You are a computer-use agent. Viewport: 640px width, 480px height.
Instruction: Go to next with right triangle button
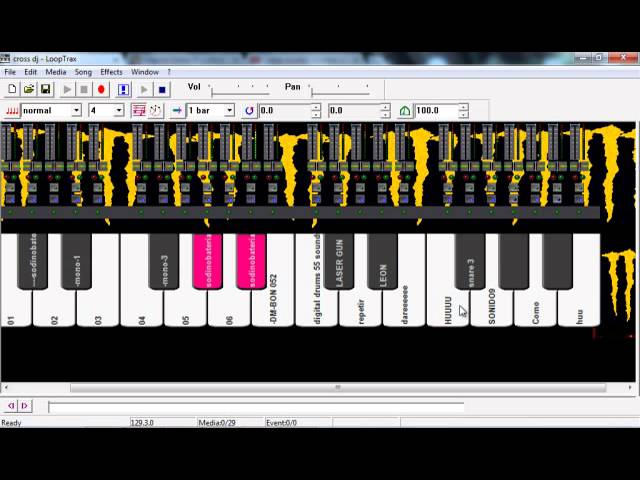click(x=24, y=405)
